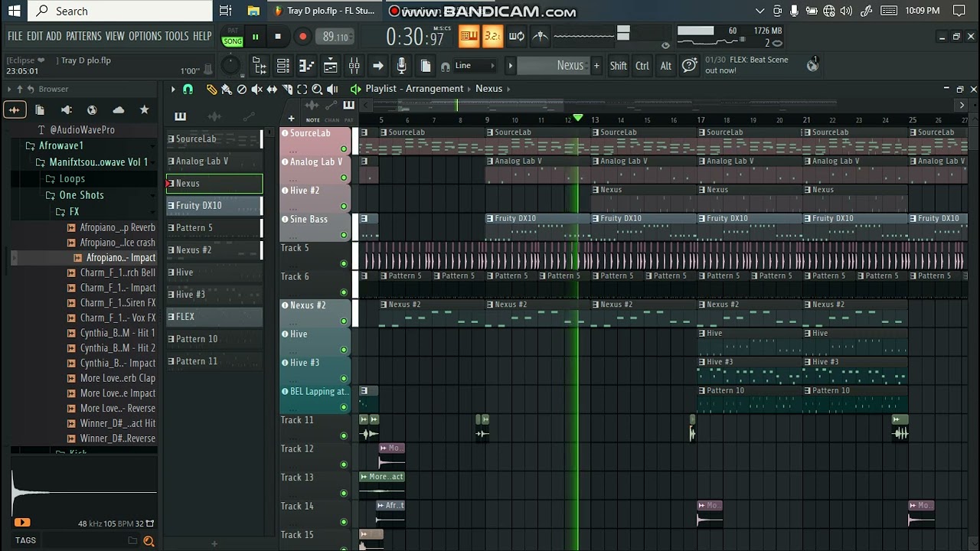
Task: Click bar 17 on the playlist timeline
Action: click(x=701, y=120)
